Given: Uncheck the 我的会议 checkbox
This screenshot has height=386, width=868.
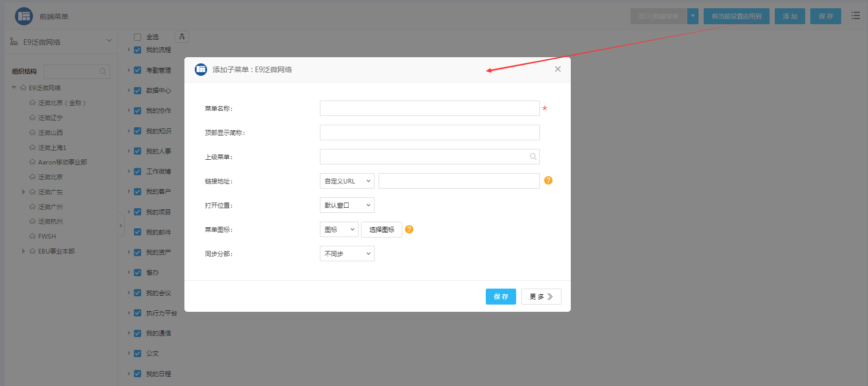Looking at the screenshot, I should click(x=138, y=293).
